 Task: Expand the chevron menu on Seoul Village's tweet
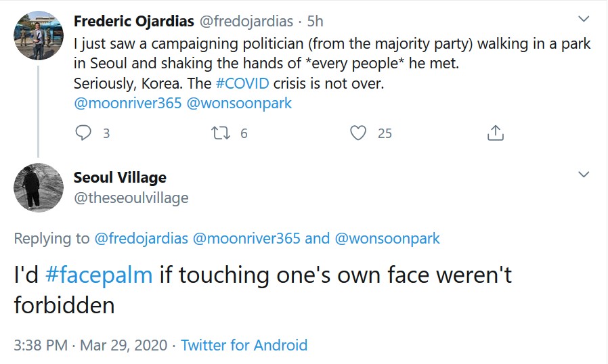583,175
